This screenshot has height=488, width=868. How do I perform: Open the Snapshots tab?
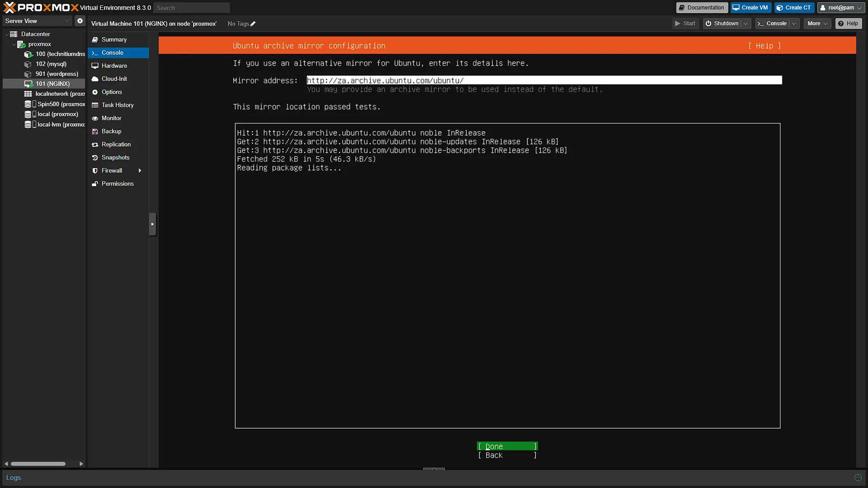118,158
